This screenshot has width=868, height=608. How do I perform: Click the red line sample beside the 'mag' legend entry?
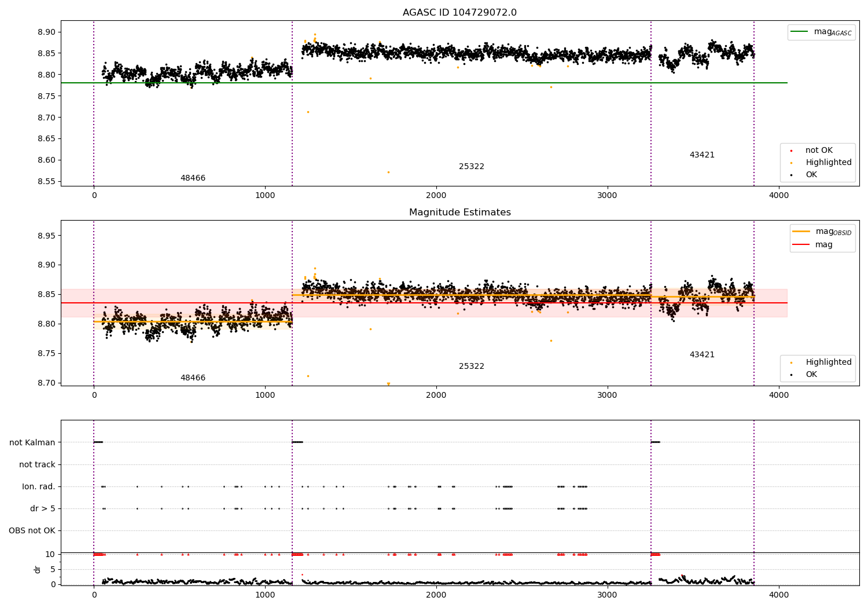(801, 245)
